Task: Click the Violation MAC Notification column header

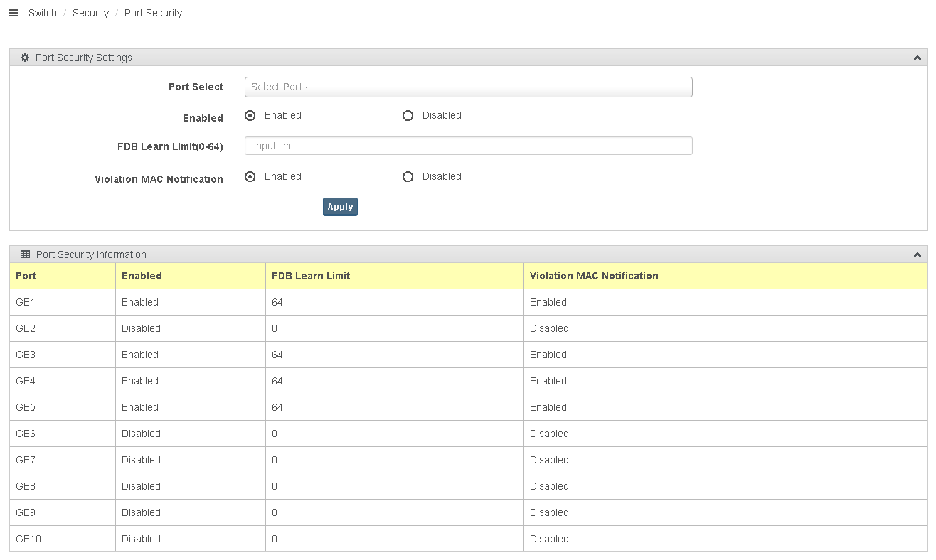Action: click(594, 276)
